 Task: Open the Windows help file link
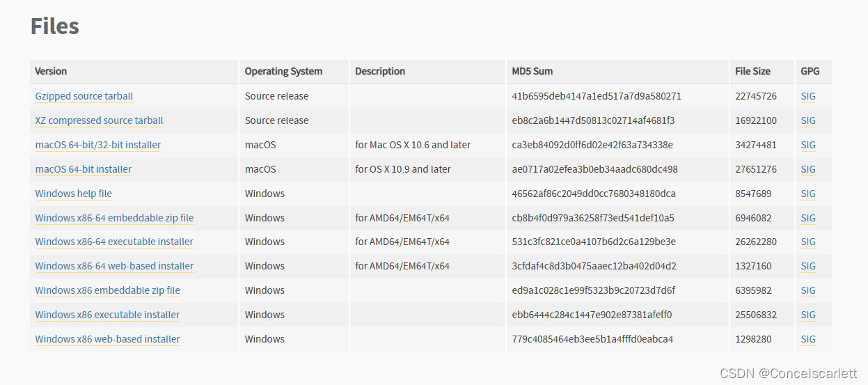[x=73, y=194]
